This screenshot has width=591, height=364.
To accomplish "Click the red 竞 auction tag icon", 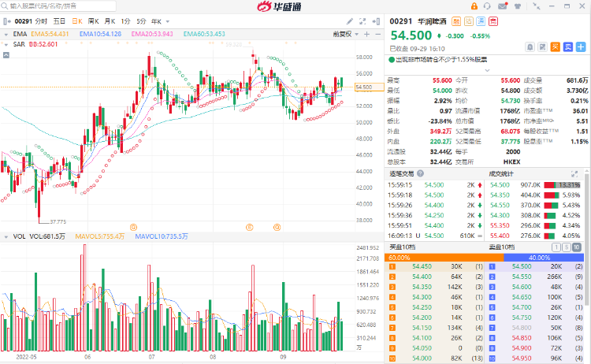I will 493,21.
